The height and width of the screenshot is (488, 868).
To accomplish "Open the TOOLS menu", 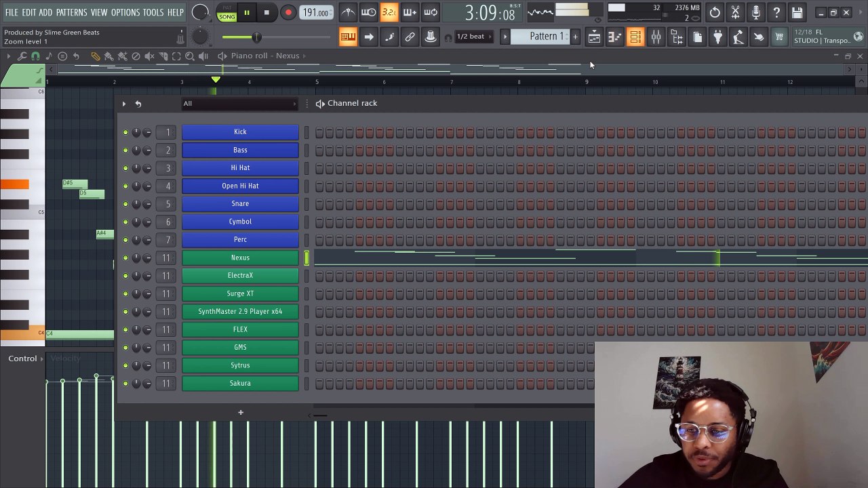I will [153, 12].
